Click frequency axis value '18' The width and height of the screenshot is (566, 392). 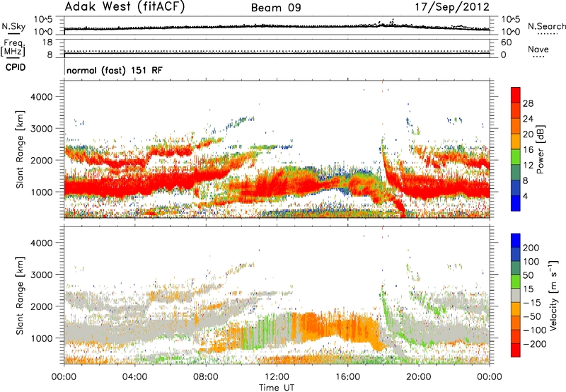click(47, 42)
